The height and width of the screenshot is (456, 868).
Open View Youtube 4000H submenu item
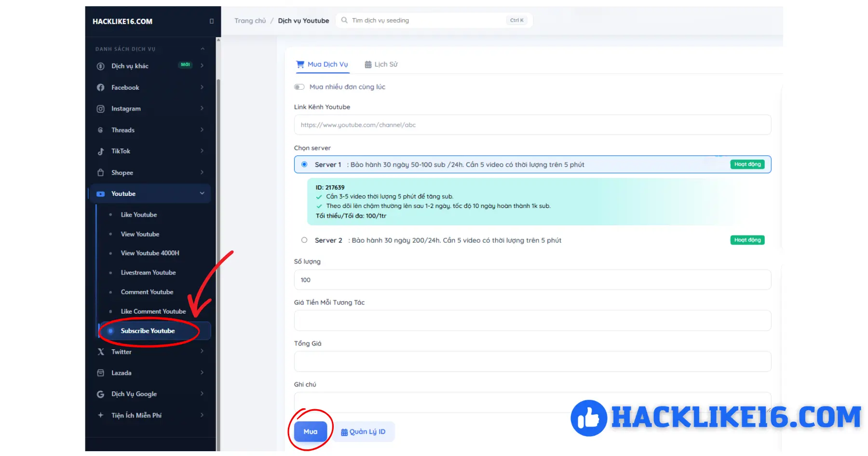(150, 253)
